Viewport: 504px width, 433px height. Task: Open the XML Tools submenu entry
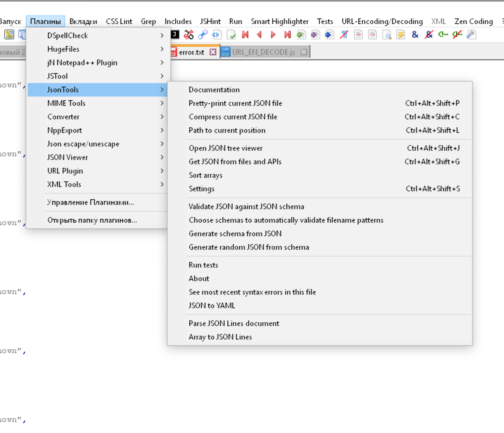(97, 185)
